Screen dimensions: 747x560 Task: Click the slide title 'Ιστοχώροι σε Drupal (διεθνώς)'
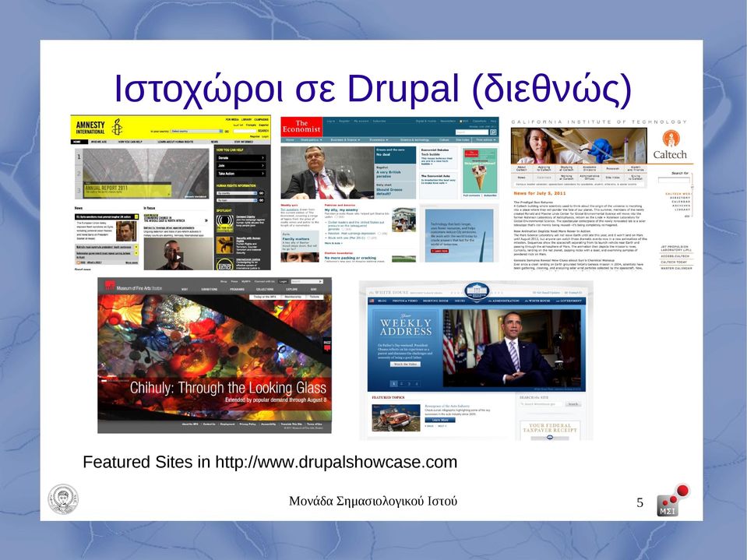[x=373, y=89]
